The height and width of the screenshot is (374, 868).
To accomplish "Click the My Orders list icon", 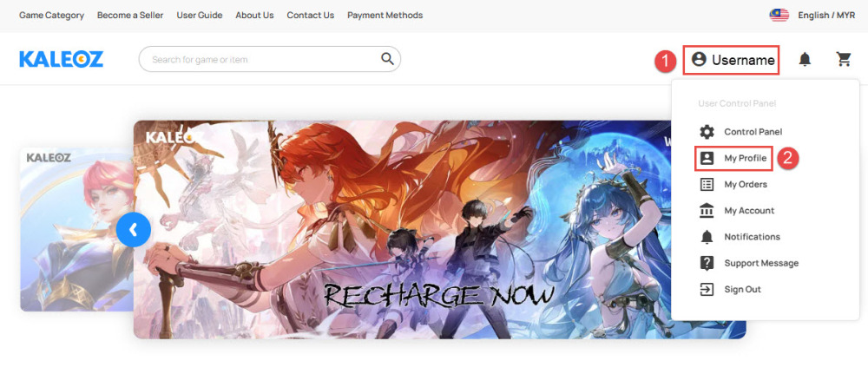I will coord(707,184).
